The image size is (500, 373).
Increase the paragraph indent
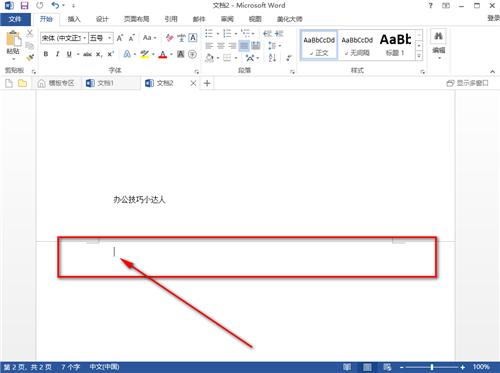pos(279,33)
